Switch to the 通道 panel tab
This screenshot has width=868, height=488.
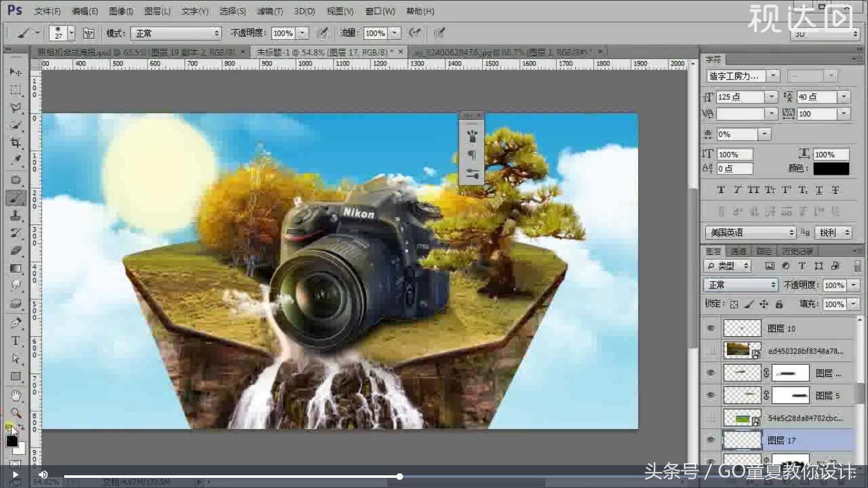point(739,250)
